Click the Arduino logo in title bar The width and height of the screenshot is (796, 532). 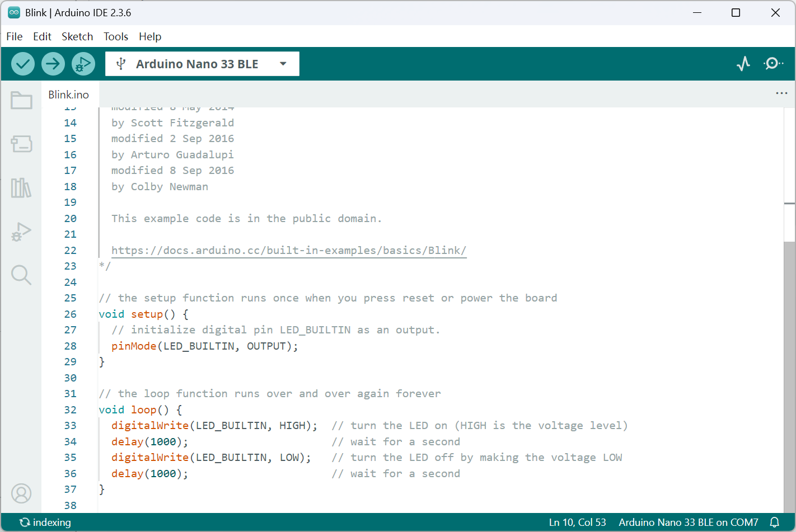[x=14, y=12]
